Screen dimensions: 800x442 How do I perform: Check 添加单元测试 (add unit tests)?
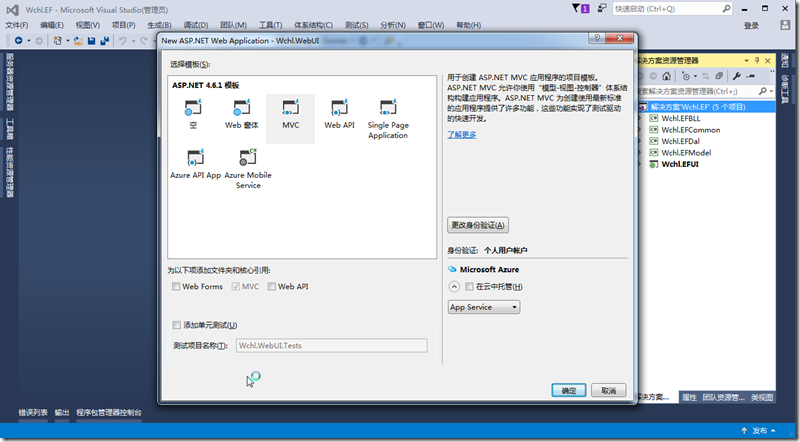pos(177,325)
